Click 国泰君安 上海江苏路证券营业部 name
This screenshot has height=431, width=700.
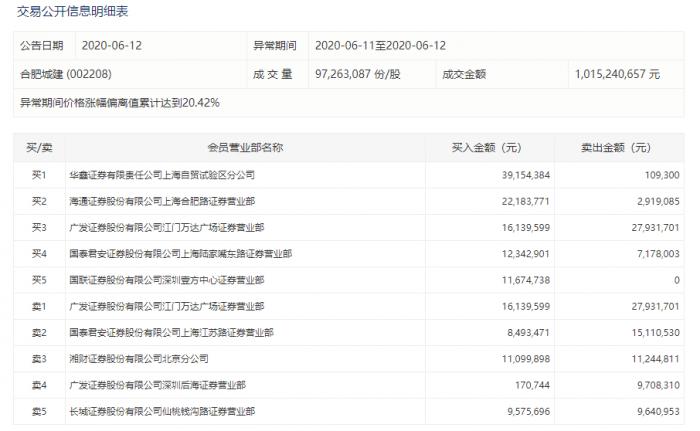(x=171, y=333)
